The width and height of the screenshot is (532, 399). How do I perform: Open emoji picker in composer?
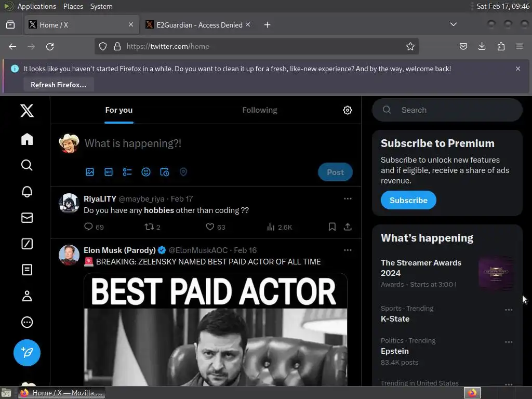146,172
